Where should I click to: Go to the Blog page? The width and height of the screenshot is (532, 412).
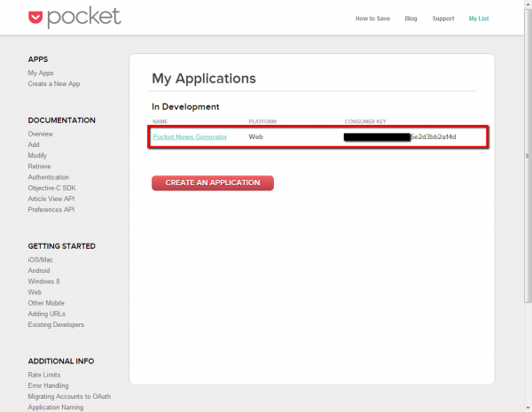point(411,19)
